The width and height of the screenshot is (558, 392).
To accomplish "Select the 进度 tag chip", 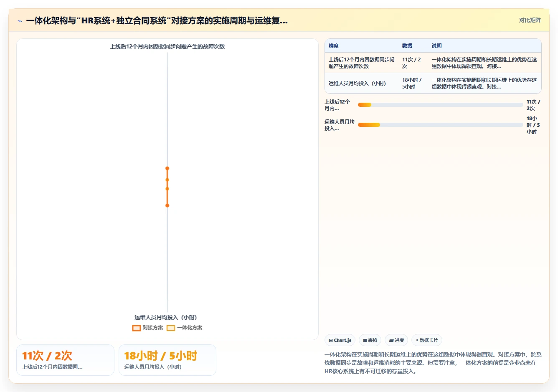I will click(x=396, y=340).
